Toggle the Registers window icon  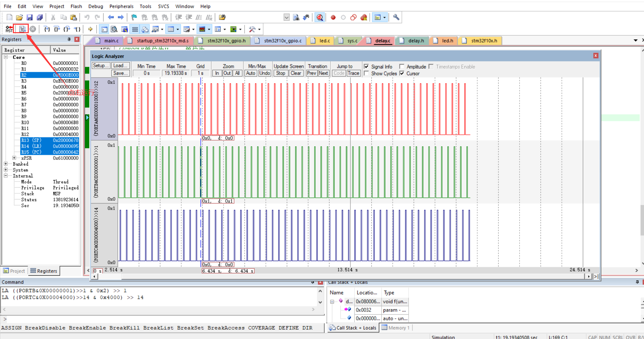click(x=135, y=29)
